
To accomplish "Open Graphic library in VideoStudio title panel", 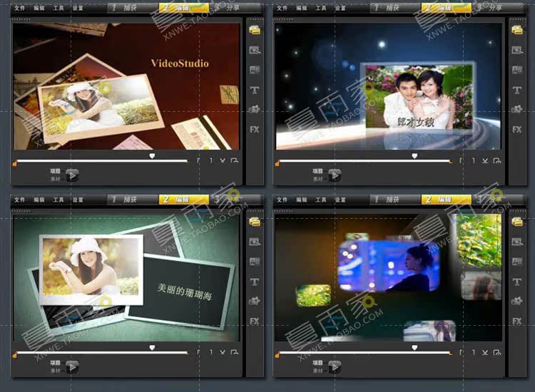I will click(255, 110).
